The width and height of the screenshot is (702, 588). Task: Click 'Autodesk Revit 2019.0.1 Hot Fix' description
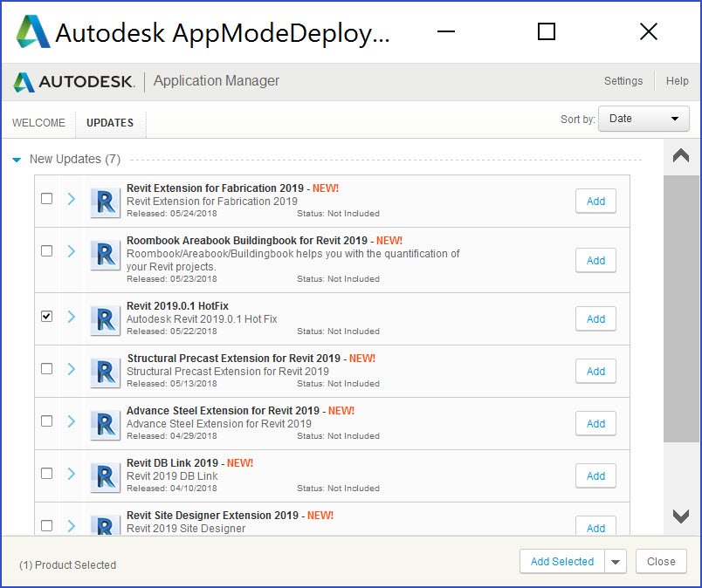(x=202, y=319)
